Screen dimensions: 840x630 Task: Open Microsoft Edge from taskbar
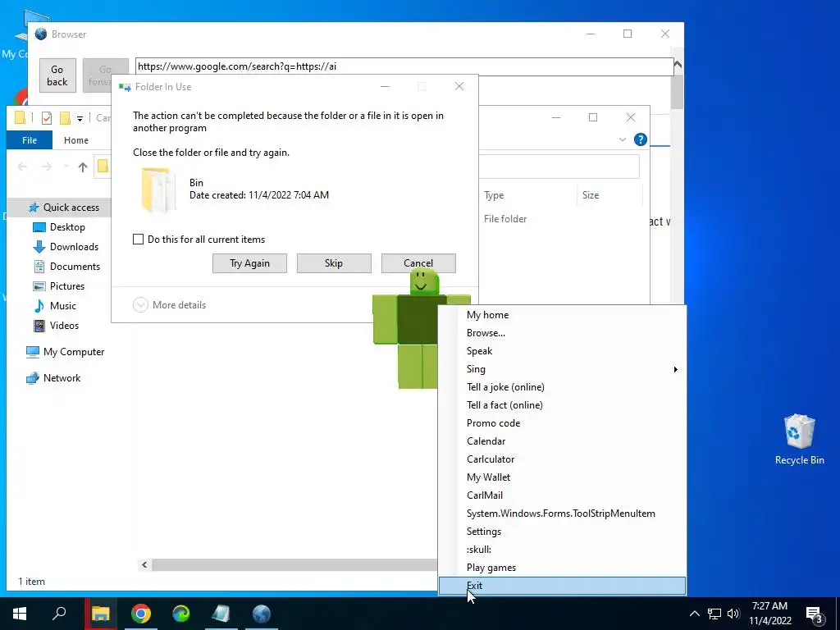pos(181,614)
